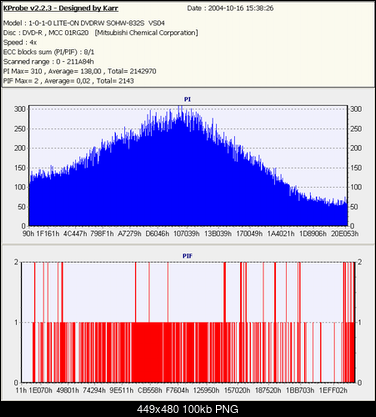Screen dimensions: 376x417
Task: Click the '1EFF02h' axis label
Action: point(333,390)
